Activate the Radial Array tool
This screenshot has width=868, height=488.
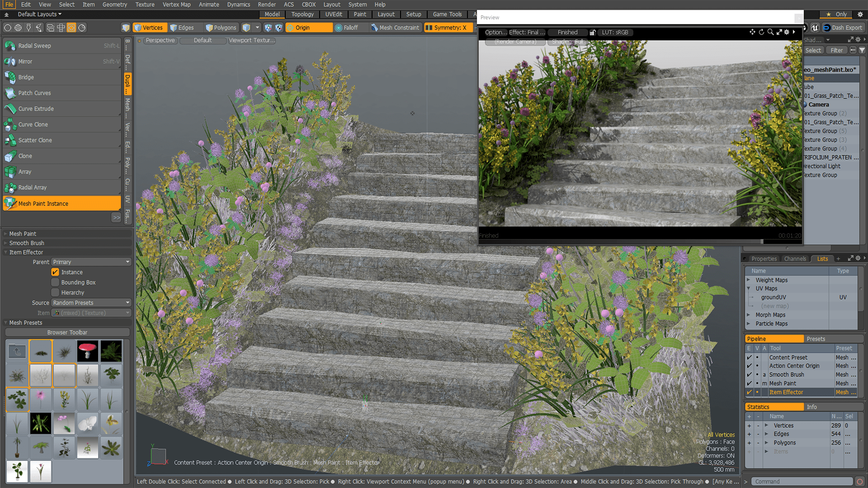32,188
